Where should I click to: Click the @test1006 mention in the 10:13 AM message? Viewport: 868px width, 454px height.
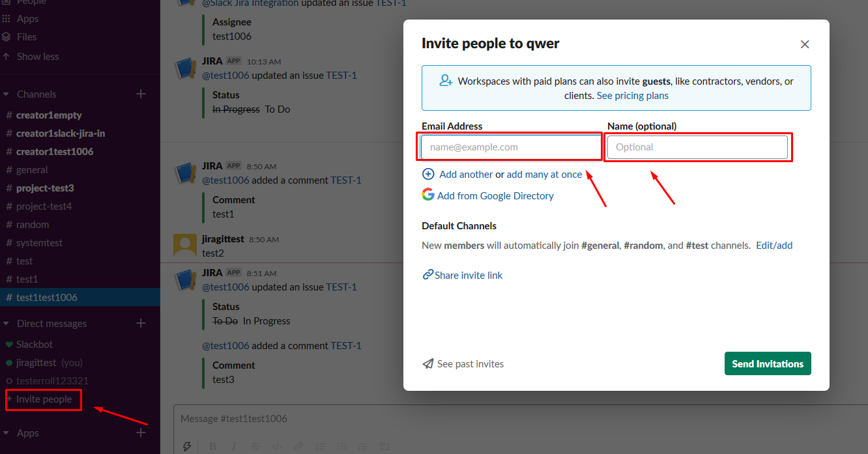225,76
